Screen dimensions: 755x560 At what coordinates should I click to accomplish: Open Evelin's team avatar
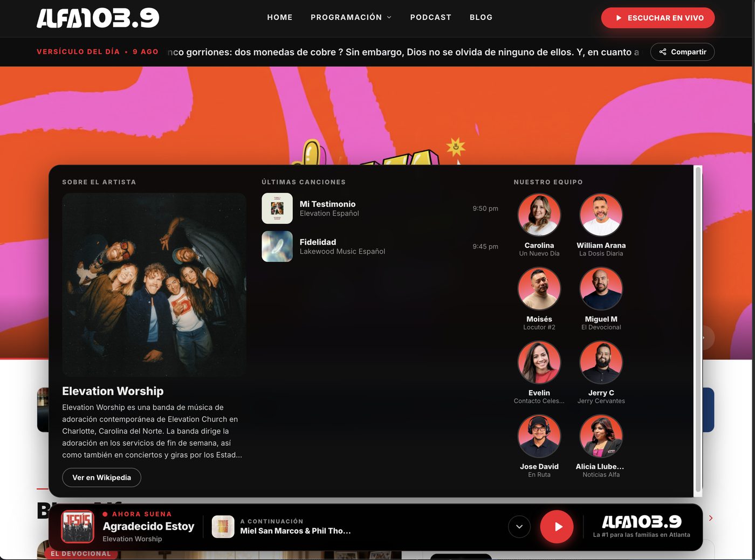[x=539, y=362]
